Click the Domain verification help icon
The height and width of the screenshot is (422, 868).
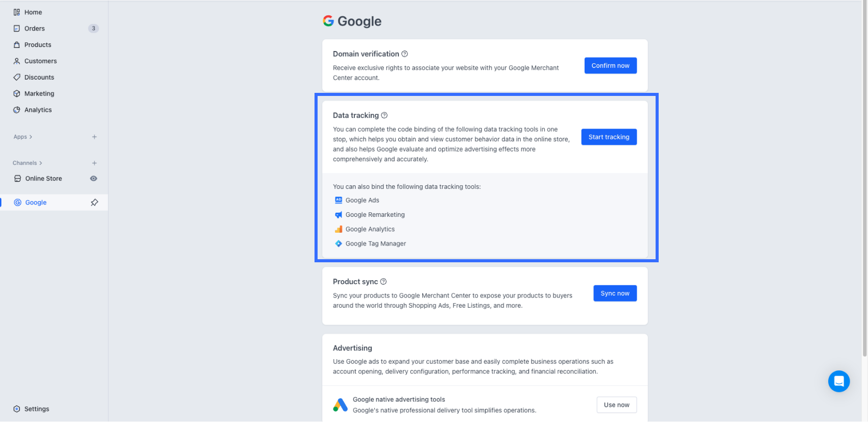(404, 54)
